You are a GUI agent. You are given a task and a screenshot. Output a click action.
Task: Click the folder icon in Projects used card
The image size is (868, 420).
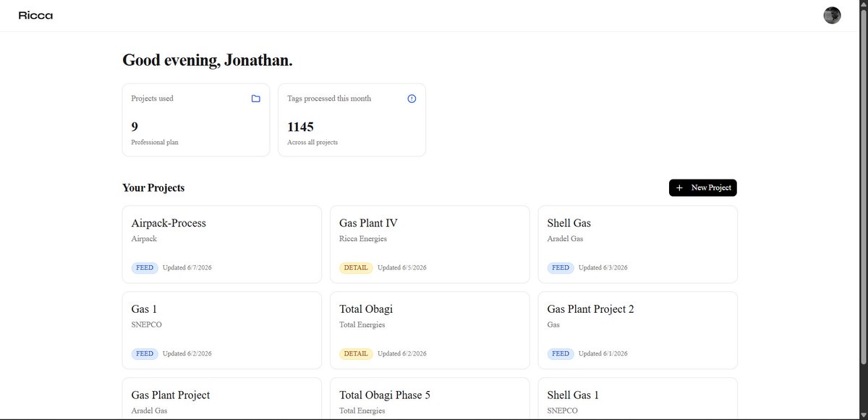(255, 98)
